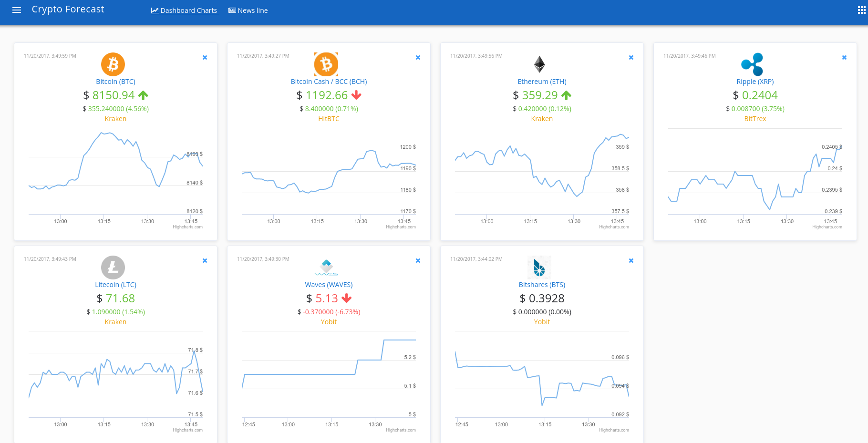Click the red down arrow beside Waves price
This screenshot has height=443, width=868.
click(346, 299)
